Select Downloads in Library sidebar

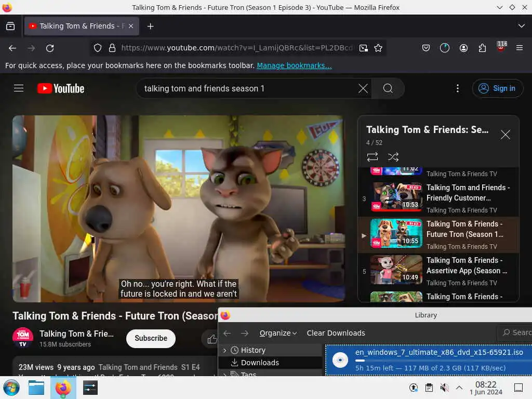(260, 363)
